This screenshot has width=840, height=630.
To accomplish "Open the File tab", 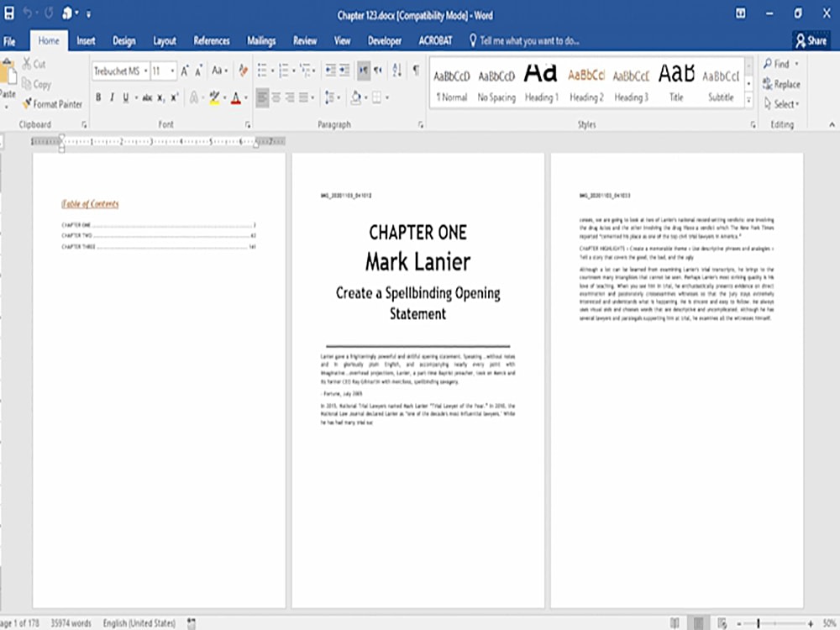I will click(x=9, y=41).
